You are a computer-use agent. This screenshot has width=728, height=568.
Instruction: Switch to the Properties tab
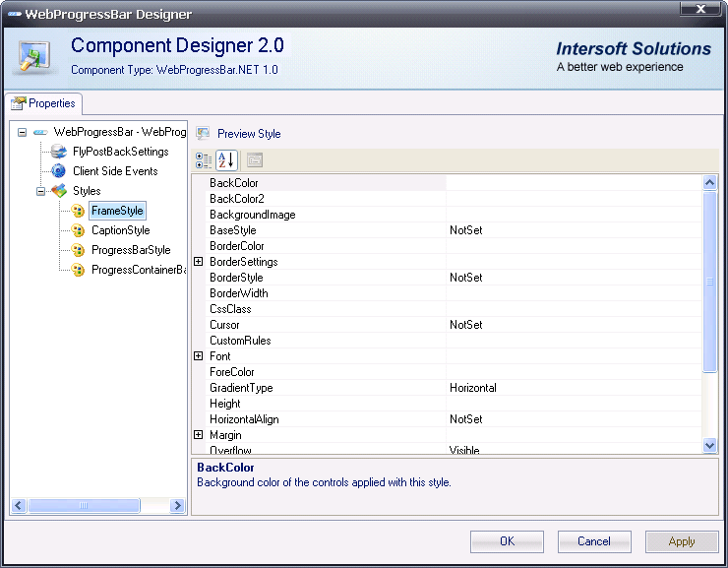pos(44,103)
